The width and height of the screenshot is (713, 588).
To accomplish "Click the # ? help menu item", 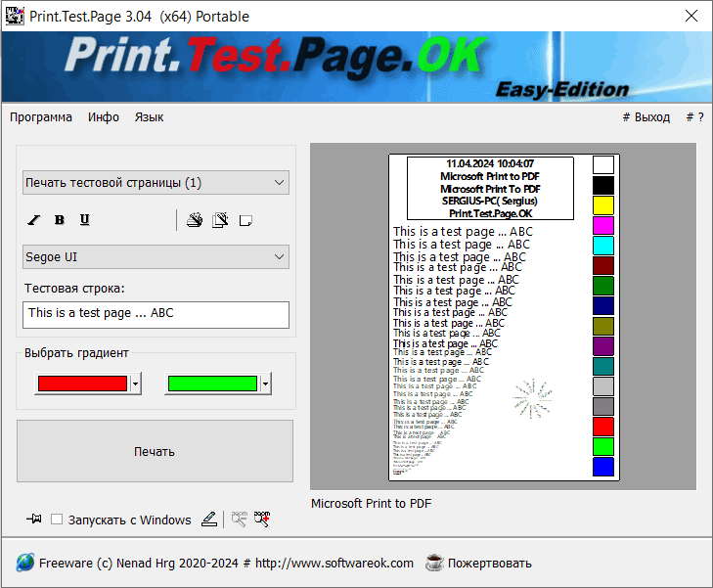I will point(694,117).
